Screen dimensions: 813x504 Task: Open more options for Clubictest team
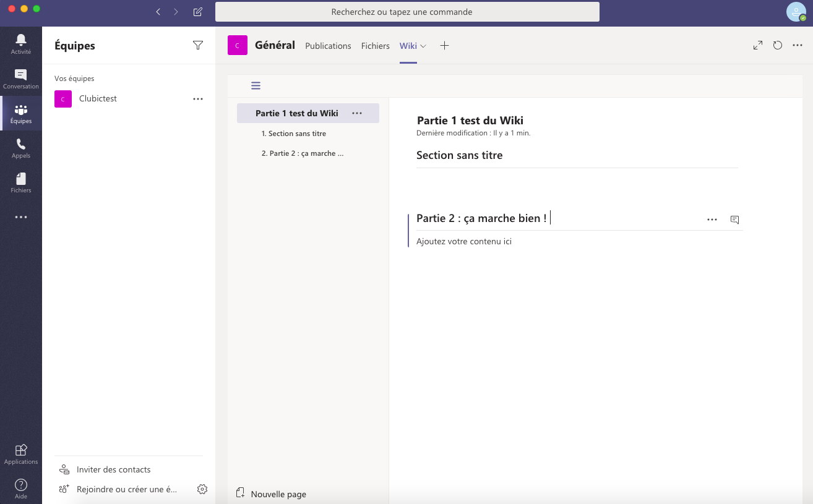[198, 99]
